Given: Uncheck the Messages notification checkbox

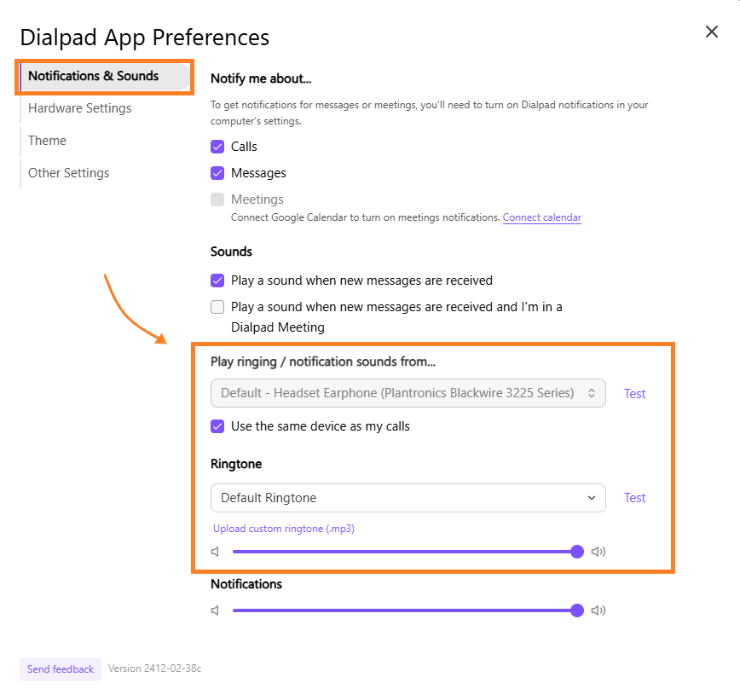Looking at the screenshot, I should tap(217, 173).
